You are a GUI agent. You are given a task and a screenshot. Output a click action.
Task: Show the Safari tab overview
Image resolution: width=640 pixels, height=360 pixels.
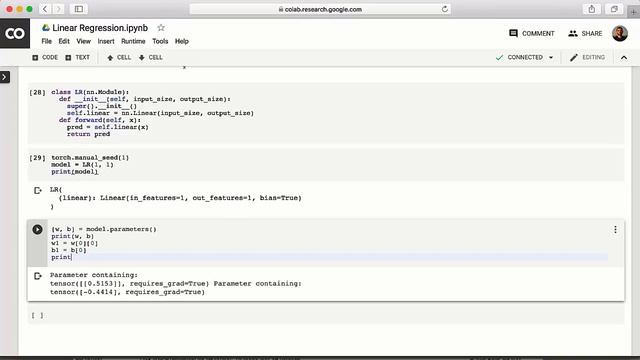coord(614,9)
